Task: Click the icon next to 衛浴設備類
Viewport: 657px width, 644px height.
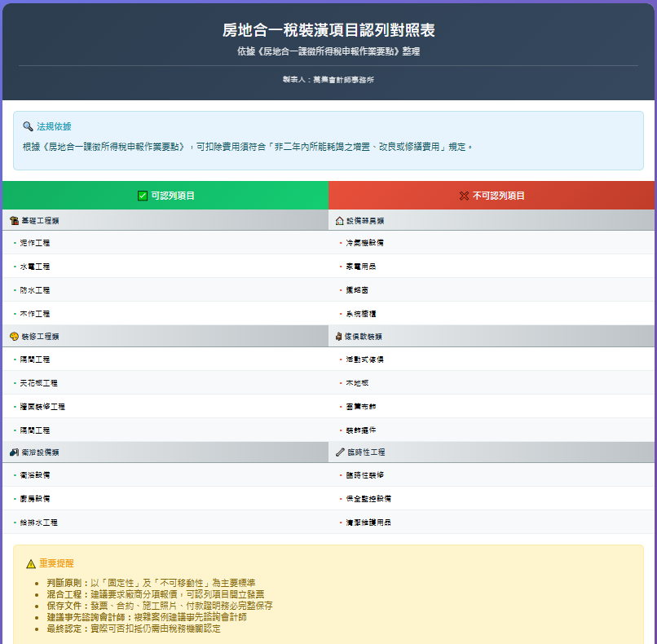Action: (x=14, y=452)
